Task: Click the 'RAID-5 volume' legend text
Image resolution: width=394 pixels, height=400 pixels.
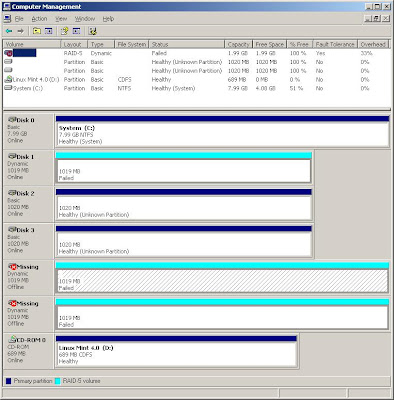Action: click(81, 381)
